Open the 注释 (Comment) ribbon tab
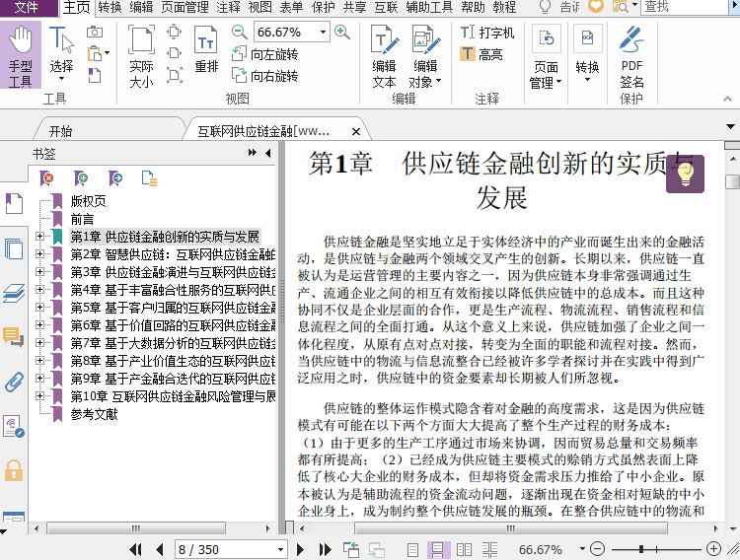Viewport: 740px width, 560px height. tap(228, 7)
